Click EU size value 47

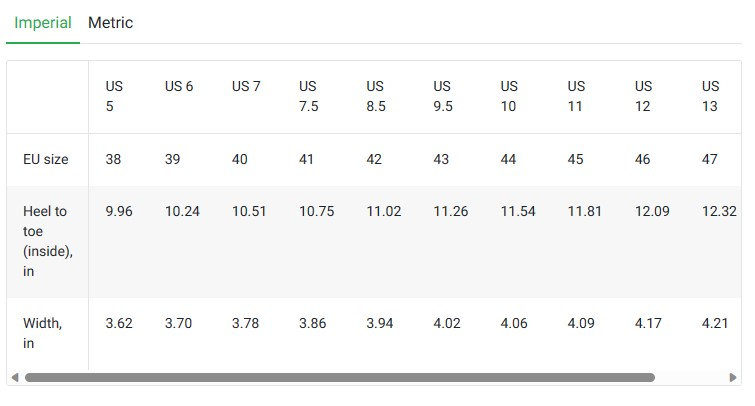point(709,159)
